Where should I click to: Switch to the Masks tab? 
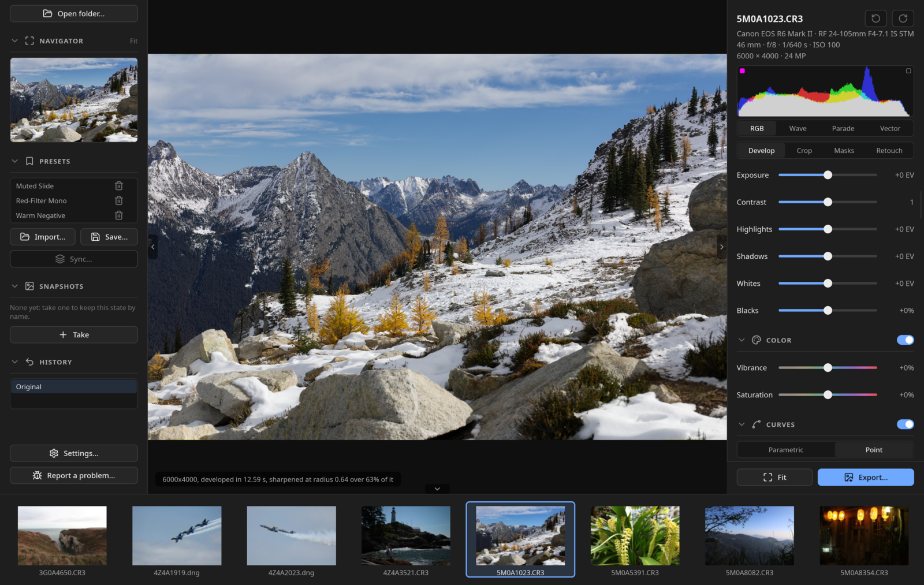[x=844, y=151]
